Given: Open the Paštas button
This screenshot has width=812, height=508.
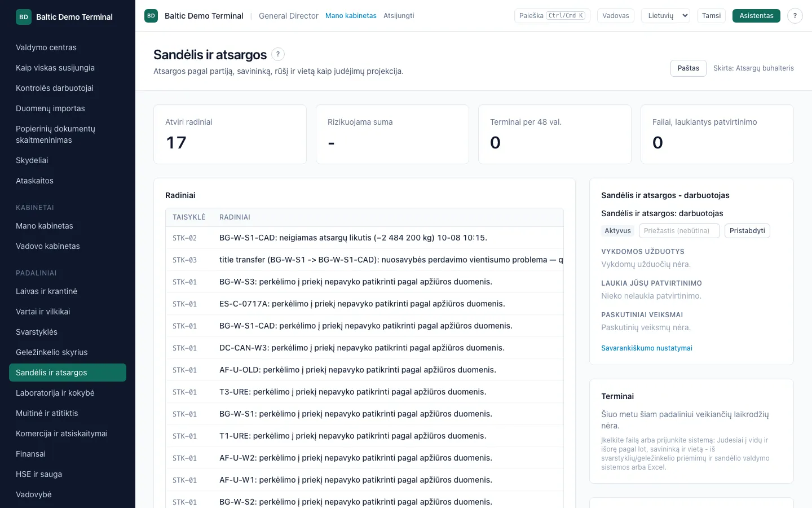Looking at the screenshot, I should point(689,68).
